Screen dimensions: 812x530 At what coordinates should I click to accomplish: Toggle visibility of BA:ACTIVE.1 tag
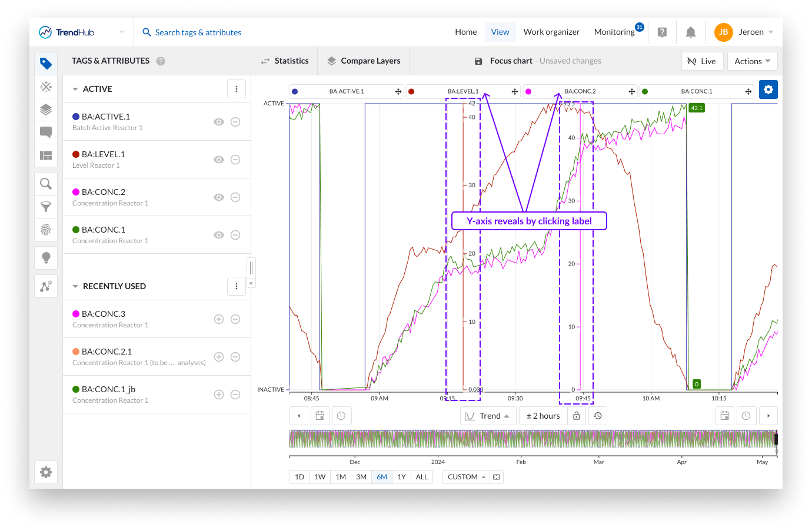click(219, 122)
